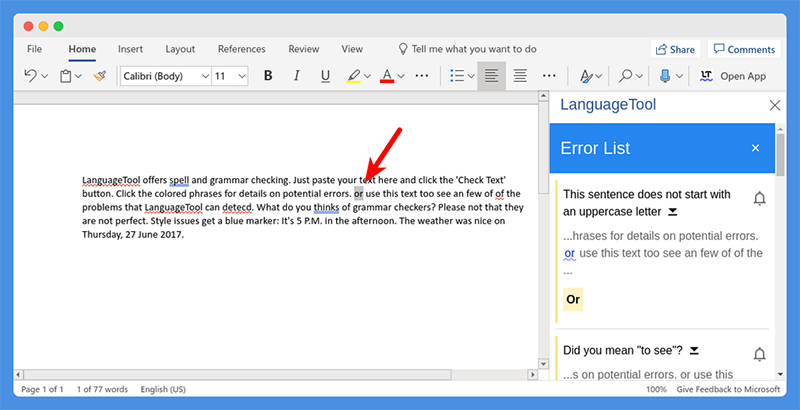Expand the Styles dropdown arrow
The image size is (800, 410).
599,76
